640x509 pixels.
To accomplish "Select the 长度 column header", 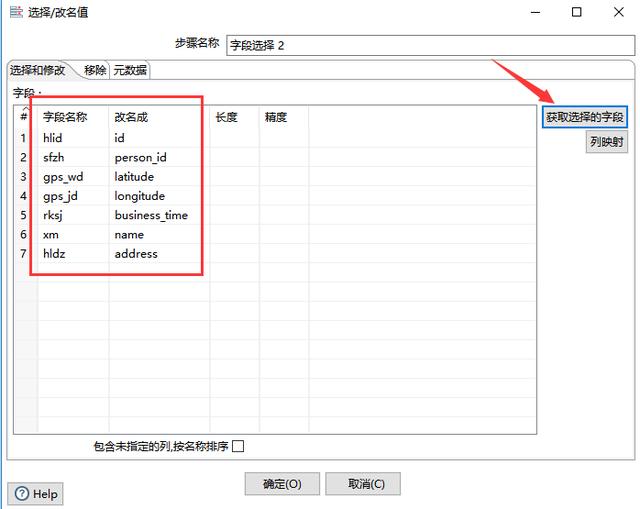I will pyautogui.click(x=235, y=117).
